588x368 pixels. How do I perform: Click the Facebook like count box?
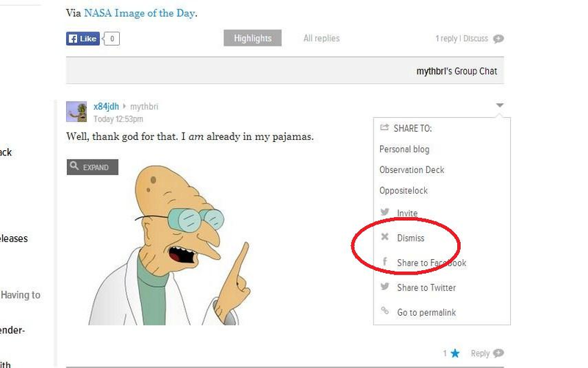(x=112, y=39)
